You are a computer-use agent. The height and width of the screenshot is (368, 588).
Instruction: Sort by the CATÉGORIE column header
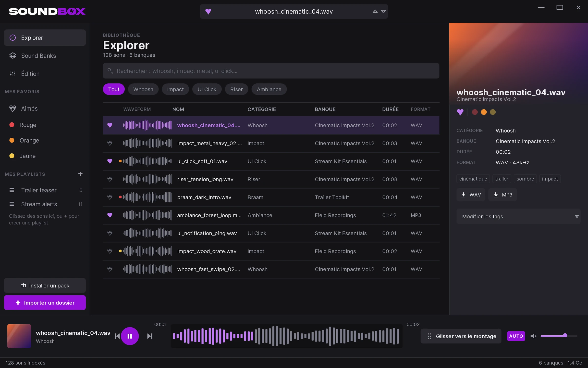point(262,109)
